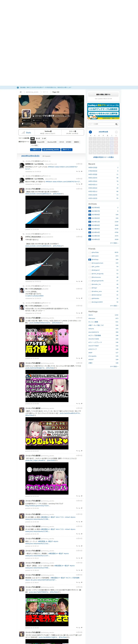Open Recent entry 06月12日(木)

pos(103,178)
